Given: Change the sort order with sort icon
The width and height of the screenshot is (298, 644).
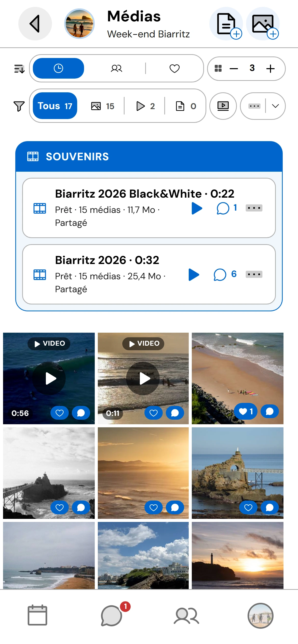Looking at the screenshot, I should coord(19,69).
